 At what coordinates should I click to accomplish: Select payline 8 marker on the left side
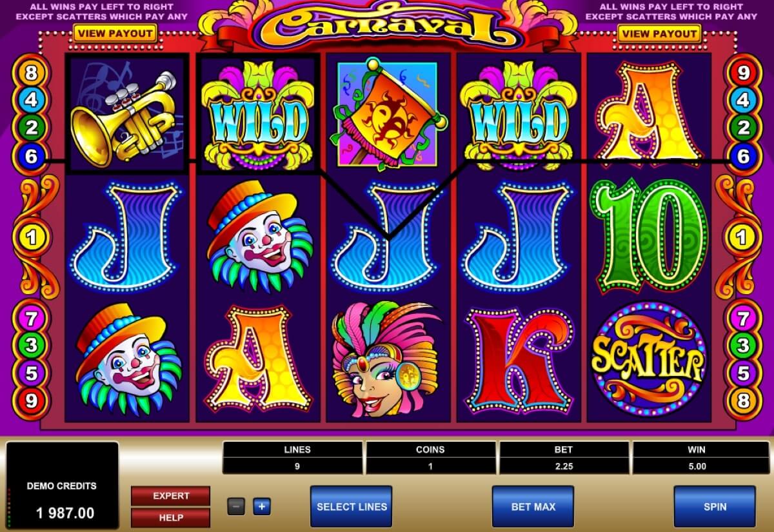click(31, 74)
